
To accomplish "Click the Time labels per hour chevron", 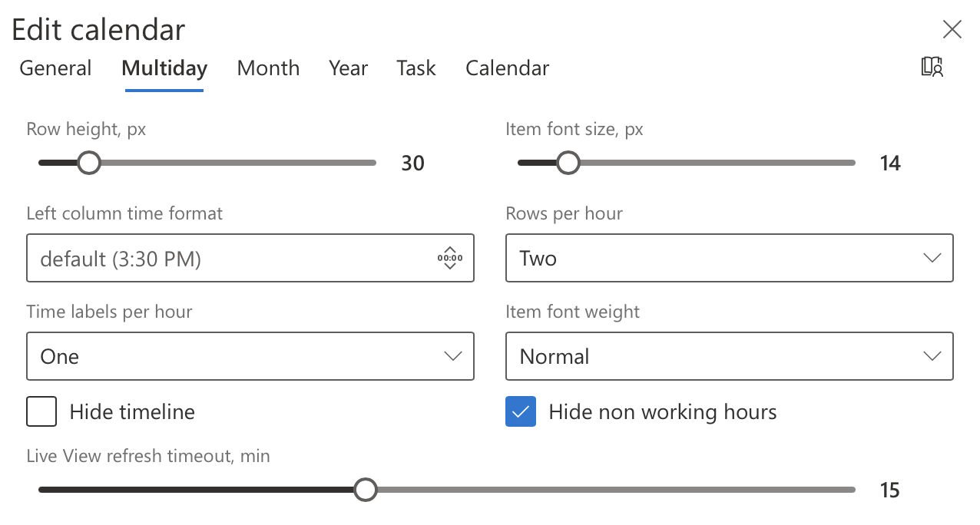I will tap(452, 356).
